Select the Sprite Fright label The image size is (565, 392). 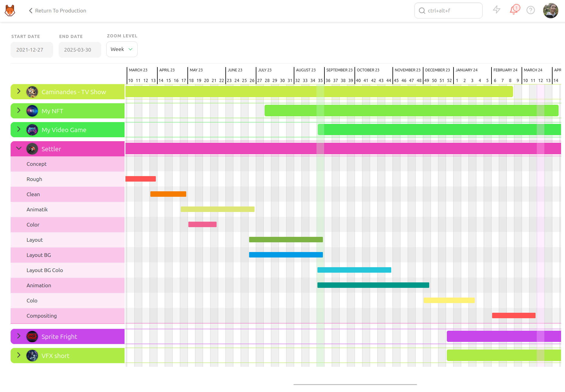(59, 337)
